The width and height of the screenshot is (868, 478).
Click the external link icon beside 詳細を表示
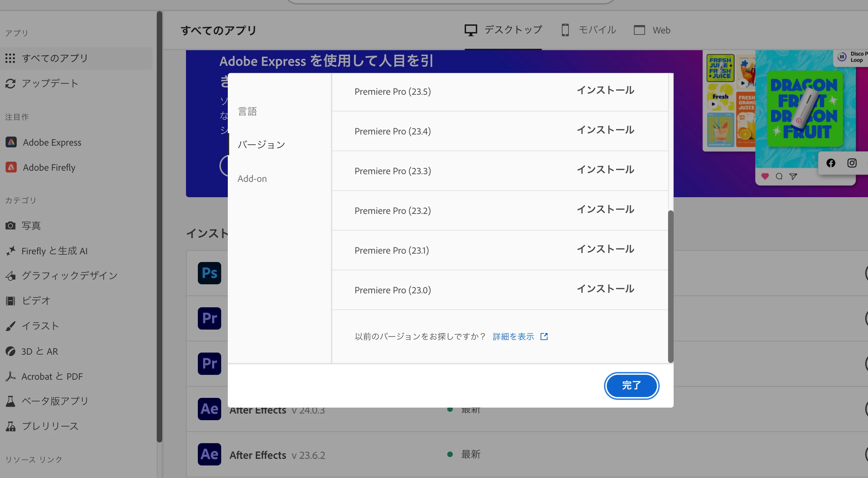[544, 336]
